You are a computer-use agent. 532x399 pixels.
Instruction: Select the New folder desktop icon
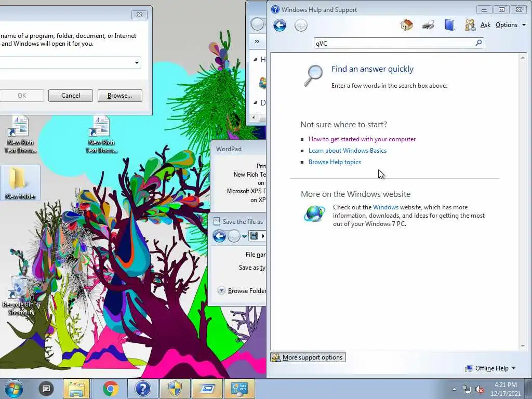pos(20,183)
